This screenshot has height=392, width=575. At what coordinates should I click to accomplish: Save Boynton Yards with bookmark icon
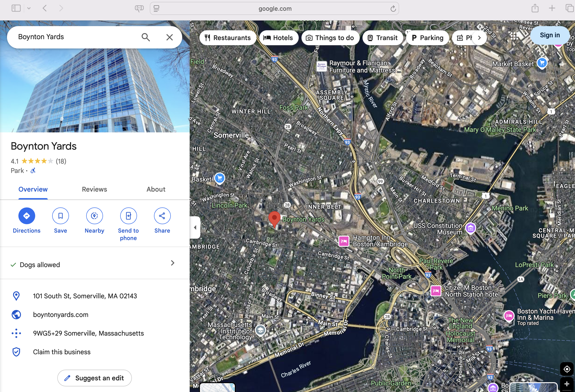coord(60,216)
